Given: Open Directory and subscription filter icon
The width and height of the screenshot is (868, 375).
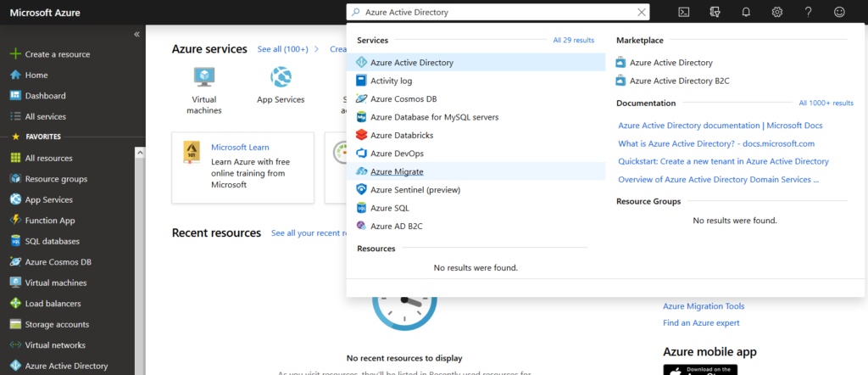Looking at the screenshot, I should click(715, 12).
